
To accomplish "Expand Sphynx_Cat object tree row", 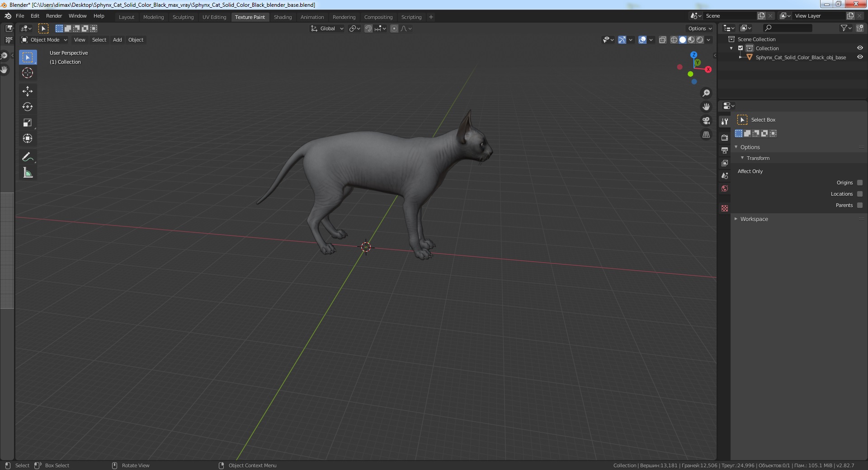I will (741, 57).
